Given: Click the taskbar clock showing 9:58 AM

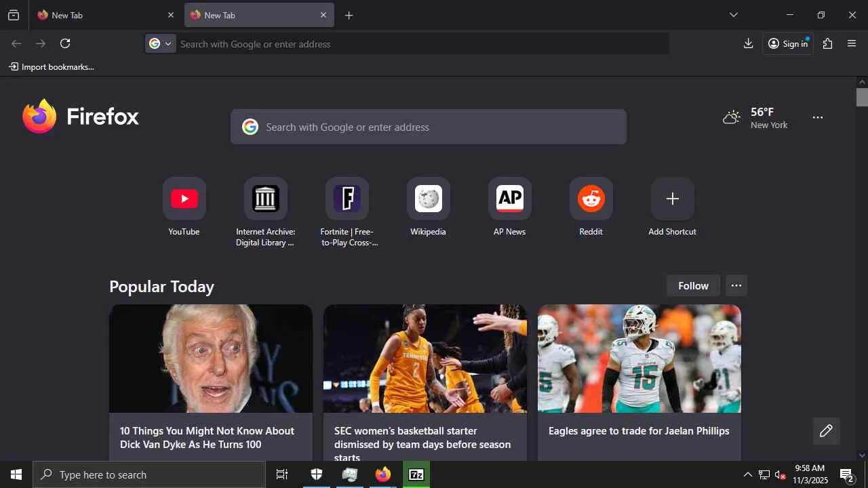Looking at the screenshot, I should click(810, 474).
